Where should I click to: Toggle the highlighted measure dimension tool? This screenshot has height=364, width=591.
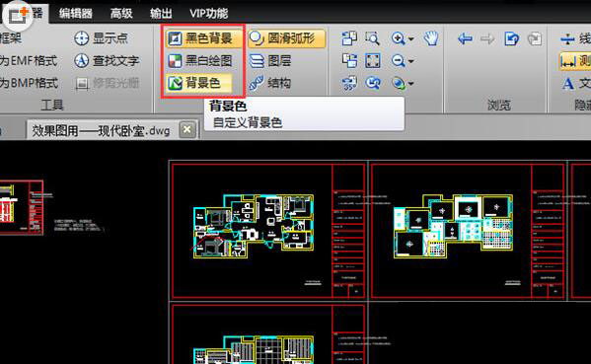(x=574, y=61)
